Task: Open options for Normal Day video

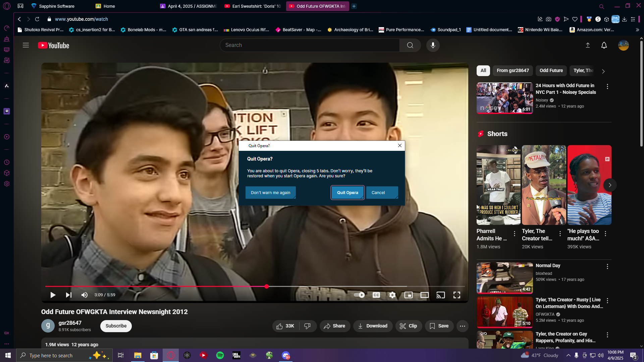Action: (x=607, y=266)
